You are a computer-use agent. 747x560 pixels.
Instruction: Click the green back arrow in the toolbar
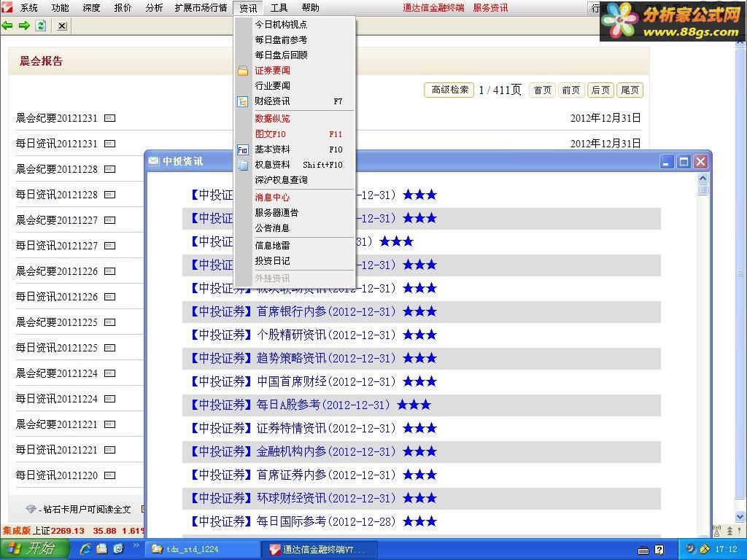7,26
